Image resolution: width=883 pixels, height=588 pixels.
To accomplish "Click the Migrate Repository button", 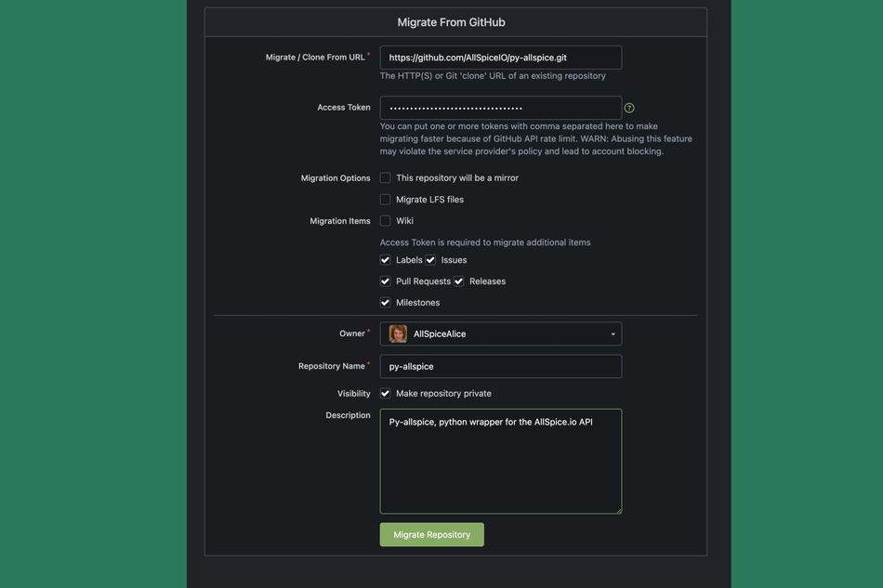I will pos(432,534).
